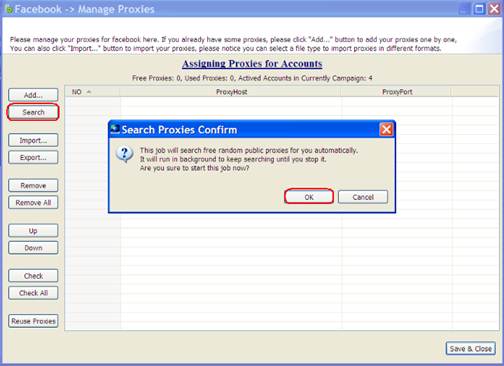
Task: Click Check All proxies
Action: [33, 293]
